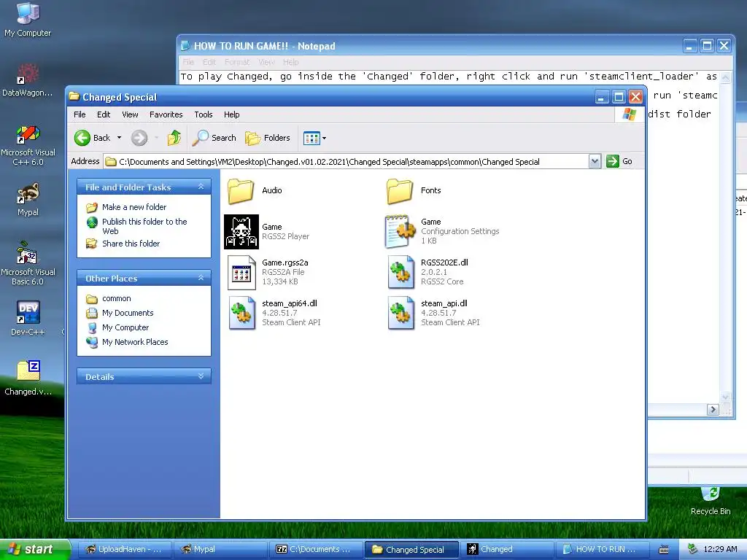
Task: Click the Notepad text line about steamclient_loader
Action: point(449,76)
